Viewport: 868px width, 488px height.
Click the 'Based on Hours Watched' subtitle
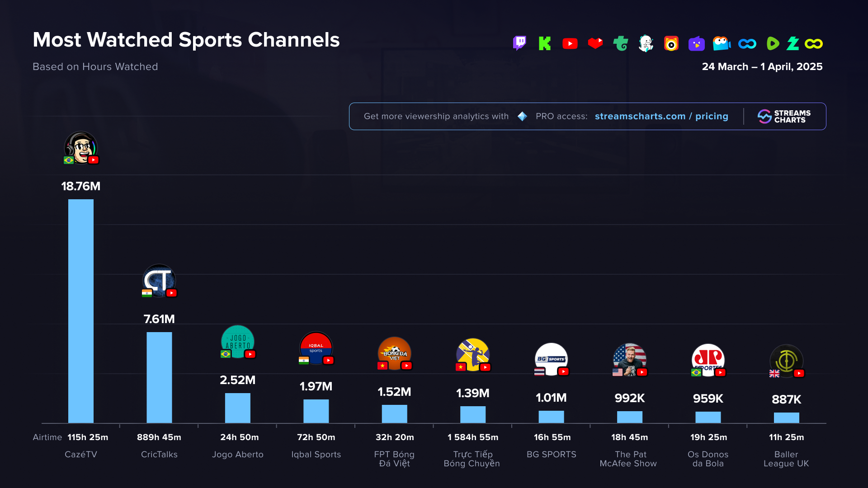pos(95,66)
